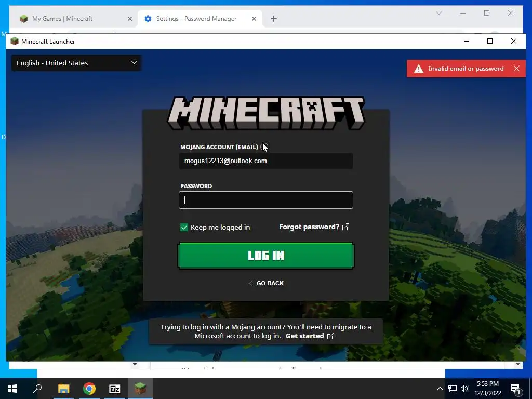The image size is (532, 399).
Task: Click the browser page scroll-down arrow at right
Action: (518, 364)
